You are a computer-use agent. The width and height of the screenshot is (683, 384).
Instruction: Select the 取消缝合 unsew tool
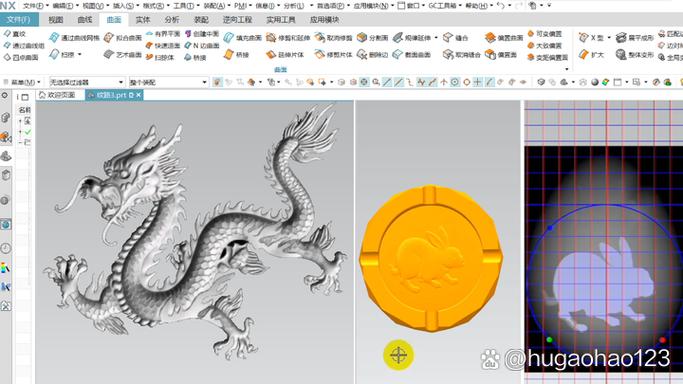461,54
